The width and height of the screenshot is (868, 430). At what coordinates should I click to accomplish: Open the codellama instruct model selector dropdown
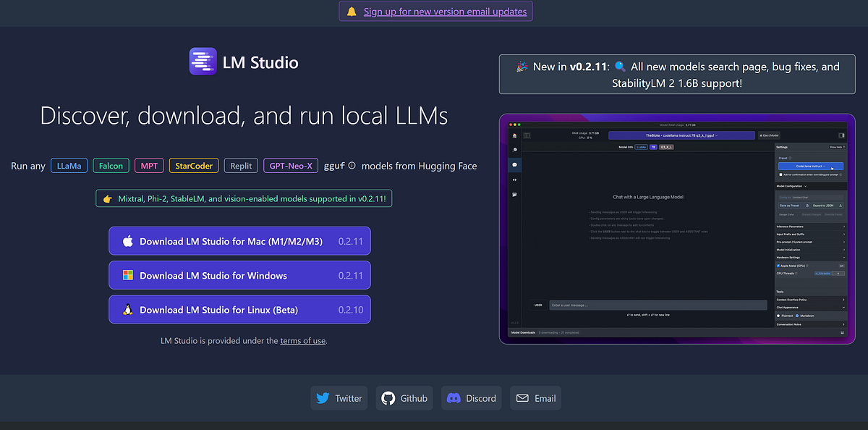pos(680,135)
